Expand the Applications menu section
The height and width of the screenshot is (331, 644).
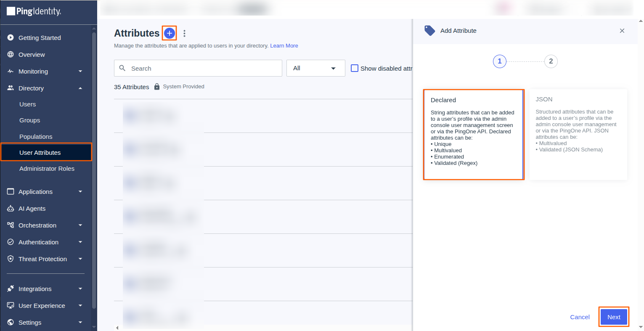click(x=80, y=192)
